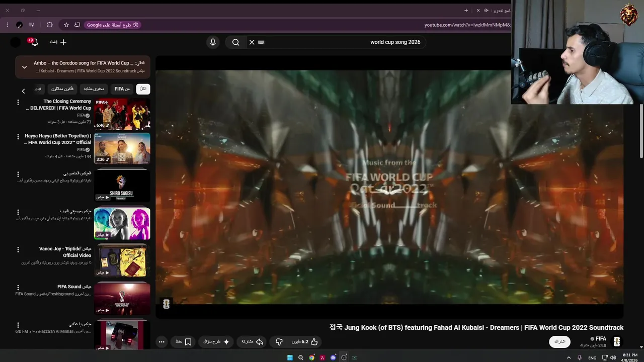
Task: Open the media control icon in toolbar
Action: 32,25
